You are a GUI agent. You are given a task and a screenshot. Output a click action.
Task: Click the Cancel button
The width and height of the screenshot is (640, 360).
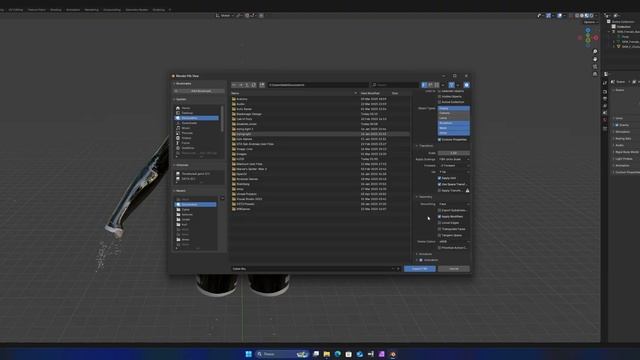coord(454,269)
